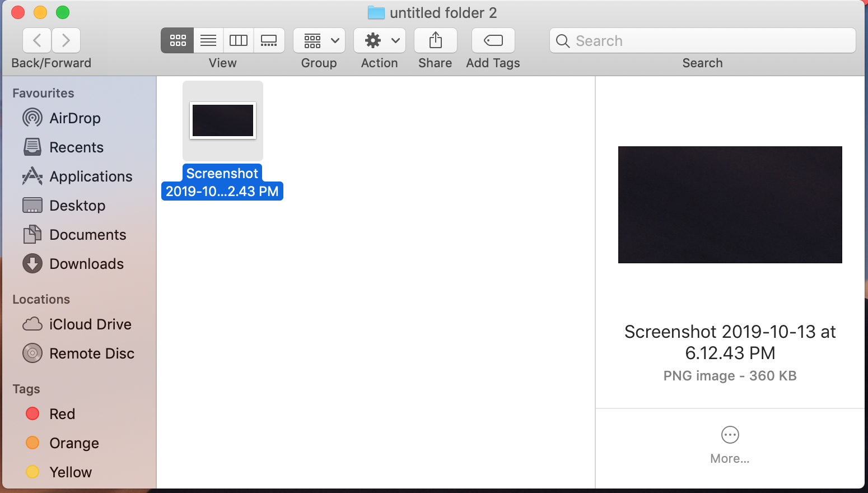The width and height of the screenshot is (868, 493).
Task: Click the preview file name text
Action: 730,342
